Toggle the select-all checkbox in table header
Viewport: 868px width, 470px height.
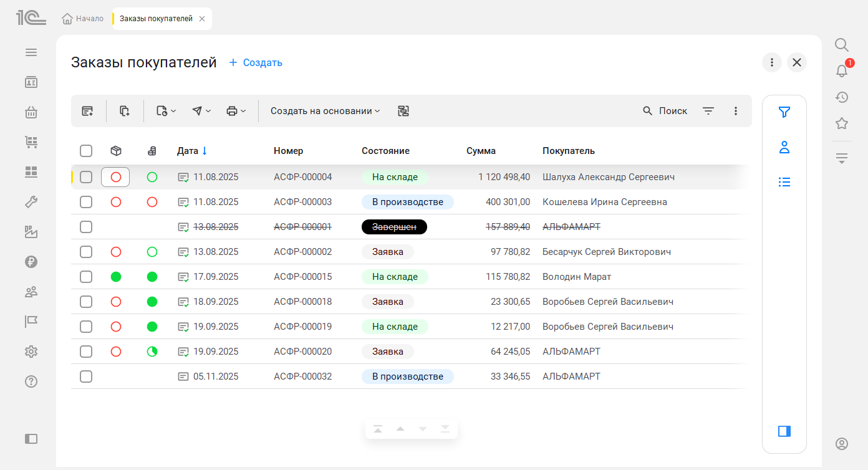(x=85, y=150)
